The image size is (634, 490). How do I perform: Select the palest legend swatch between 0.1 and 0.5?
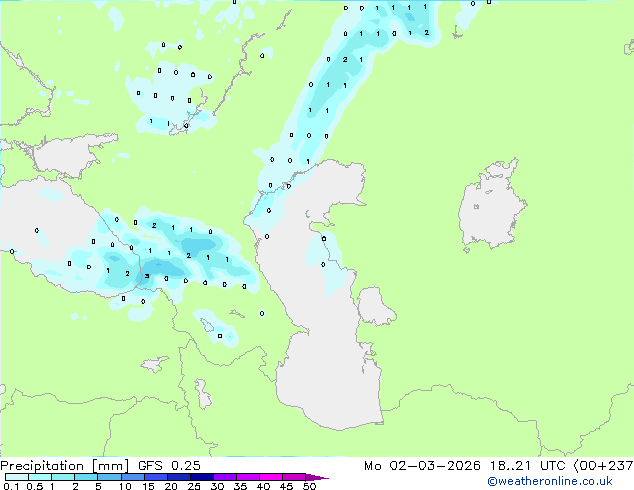click(17, 477)
